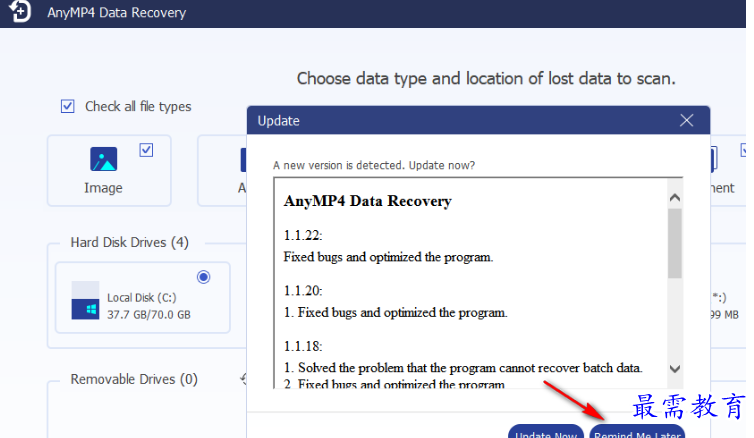Click the 'Removable Drives (0)' heading
This screenshot has width=754, height=438.
[134, 379]
